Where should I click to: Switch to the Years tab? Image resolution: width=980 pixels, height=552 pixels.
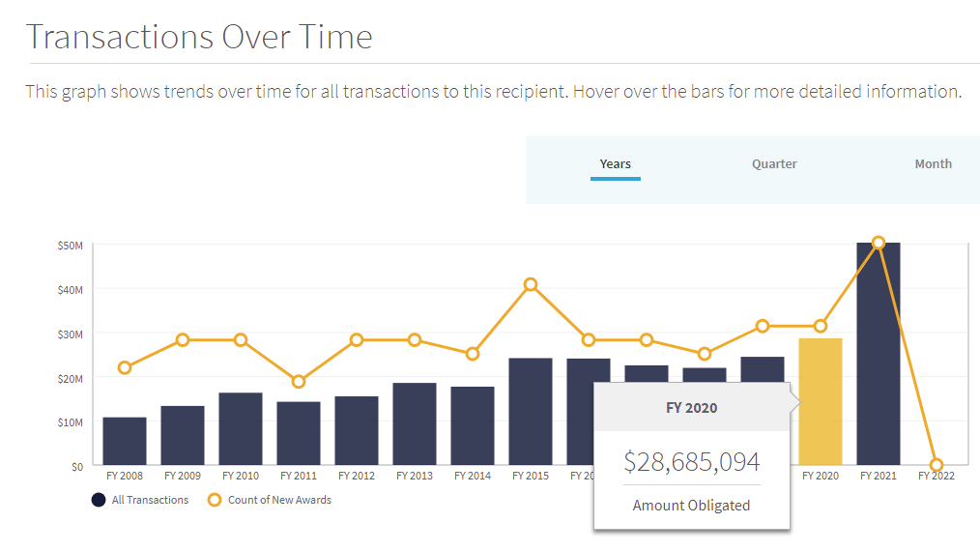615,164
